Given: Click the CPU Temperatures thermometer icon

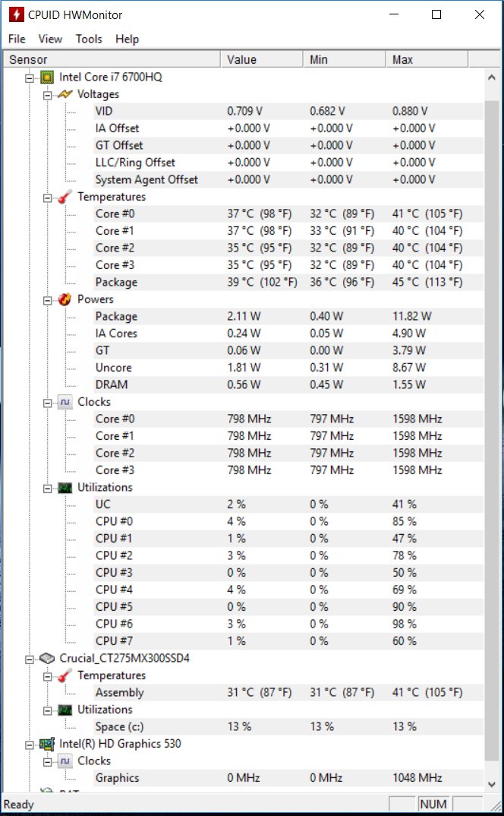Looking at the screenshot, I should (65, 197).
